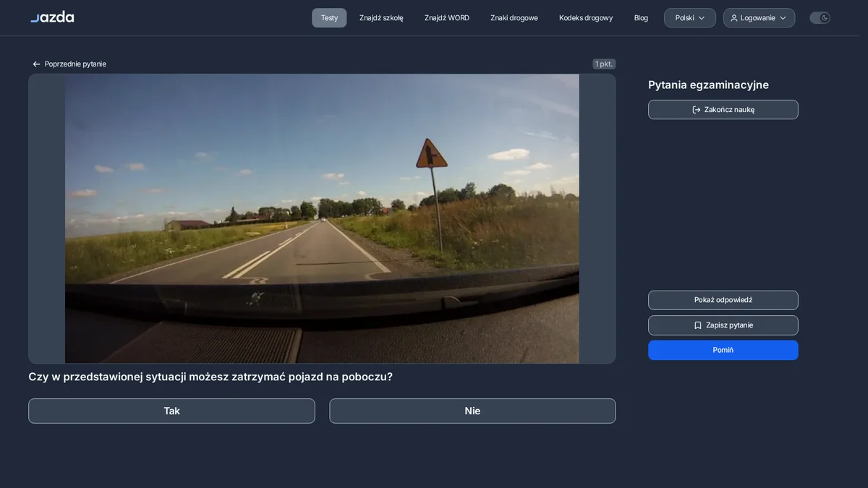Skip the question with Pomiń
868x488 pixels.
click(x=723, y=350)
